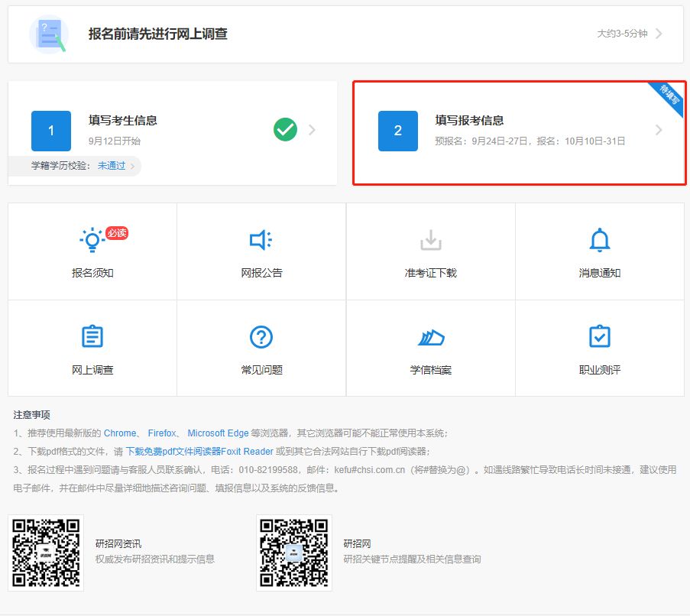This screenshot has height=616, width=690.
Task: Click the survey document icon at top
Action: coord(49,34)
